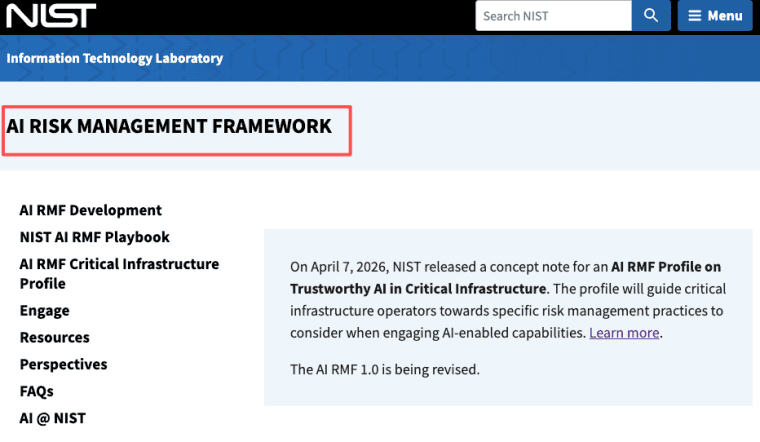This screenshot has height=442, width=760.
Task: Click the NIST logo
Action: [51, 16]
